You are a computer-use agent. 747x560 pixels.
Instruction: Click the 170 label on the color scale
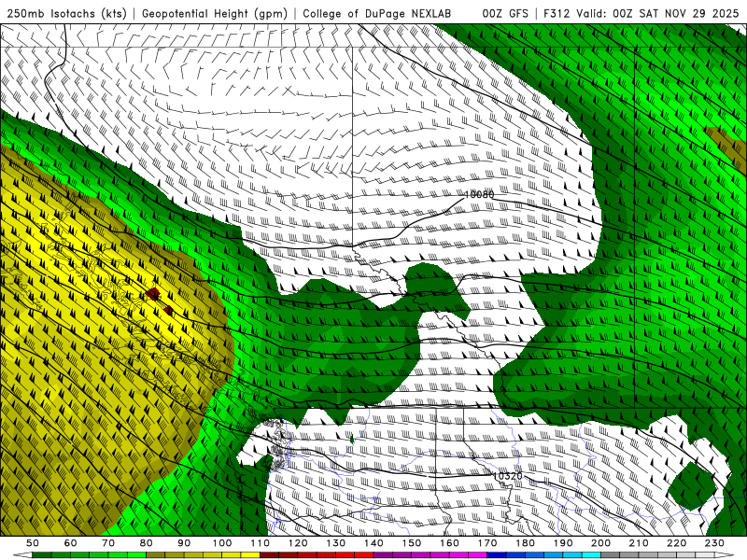click(x=486, y=543)
